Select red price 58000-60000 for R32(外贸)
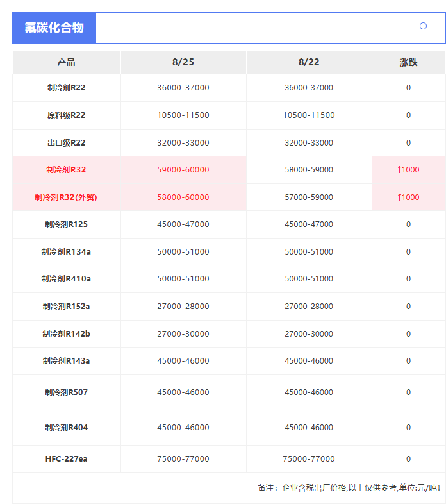Viewport: 446px width, 504px height. coord(183,197)
